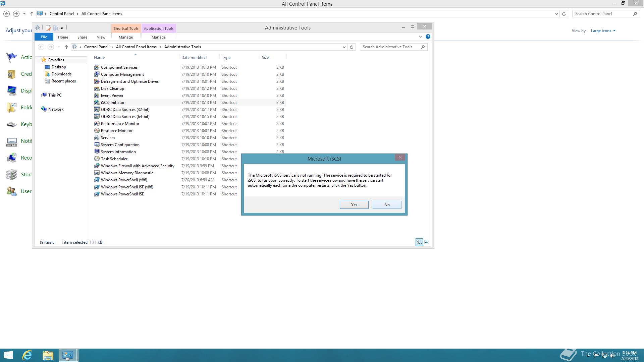644x362 pixels.
Task: Sort files by the Type column
Action: 239,58
